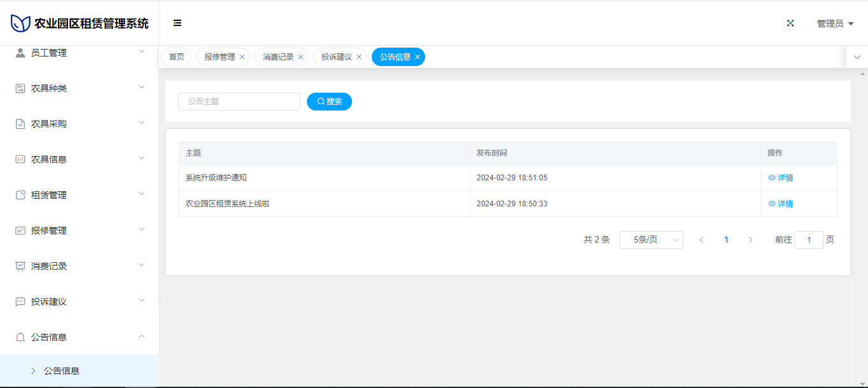Collapse the 公告信息 menu chevron
Image resolution: width=868 pixels, height=388 pixels.
point(142,336)
